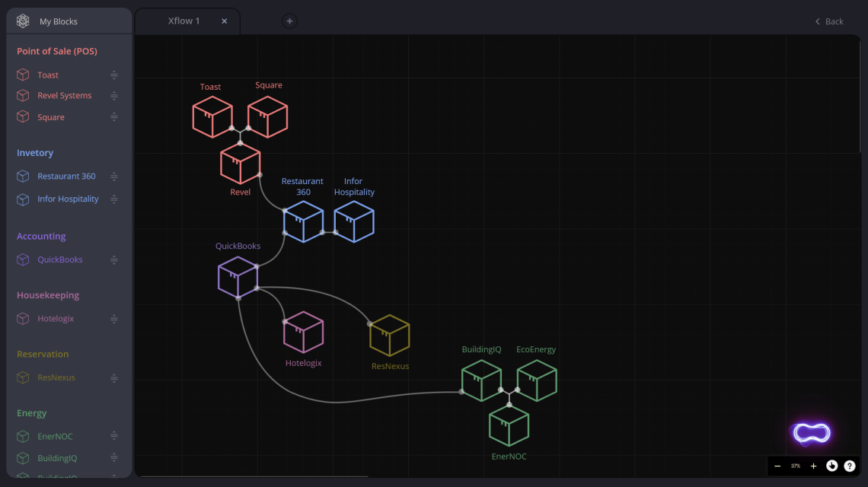Select the BuildingIQ node on the canvas
868x487 pixels.
481,380
